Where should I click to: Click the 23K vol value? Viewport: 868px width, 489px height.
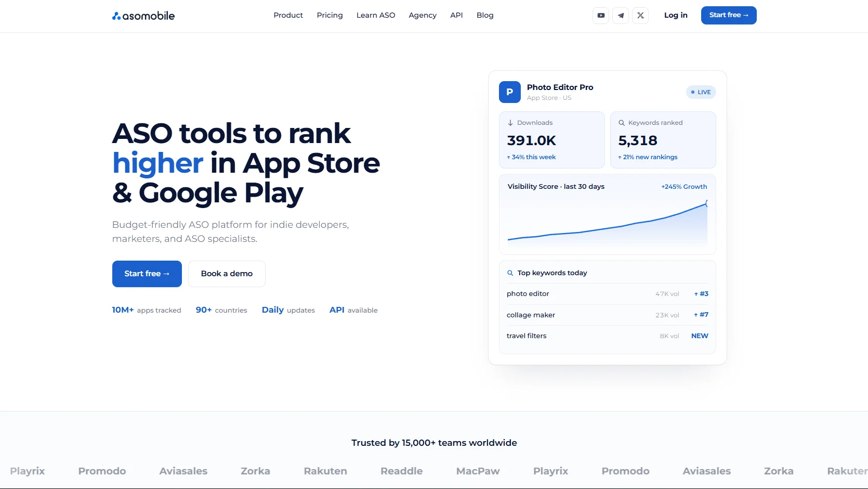[x=667, y=315]
